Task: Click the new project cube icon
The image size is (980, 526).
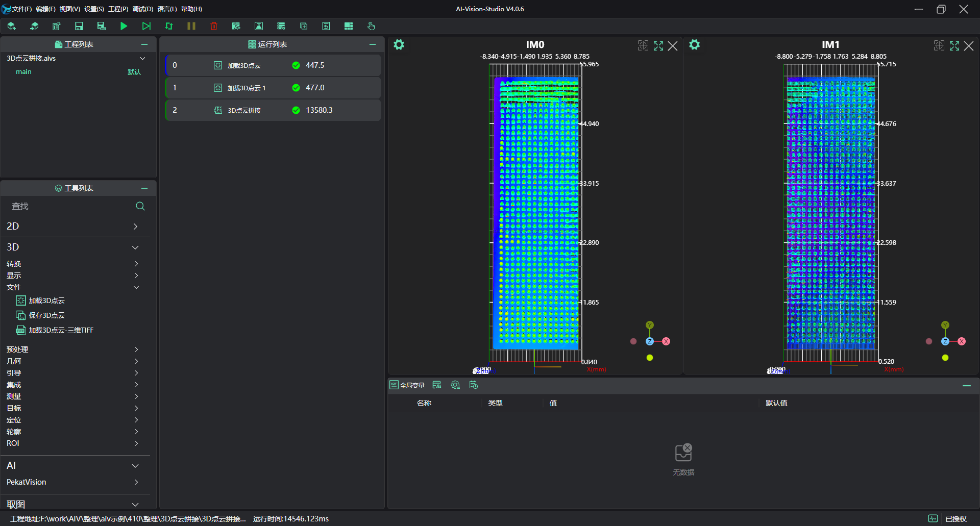Action: click(12, 26)
